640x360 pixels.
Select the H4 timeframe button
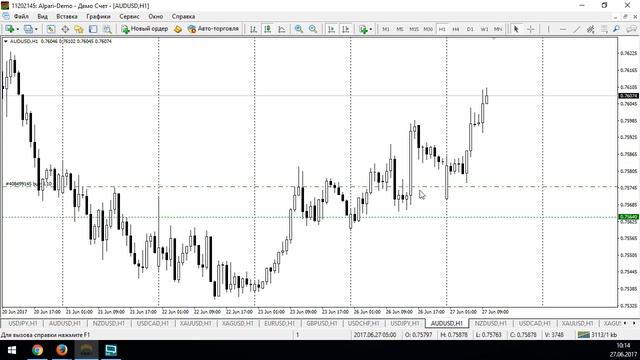click(456, 29)
